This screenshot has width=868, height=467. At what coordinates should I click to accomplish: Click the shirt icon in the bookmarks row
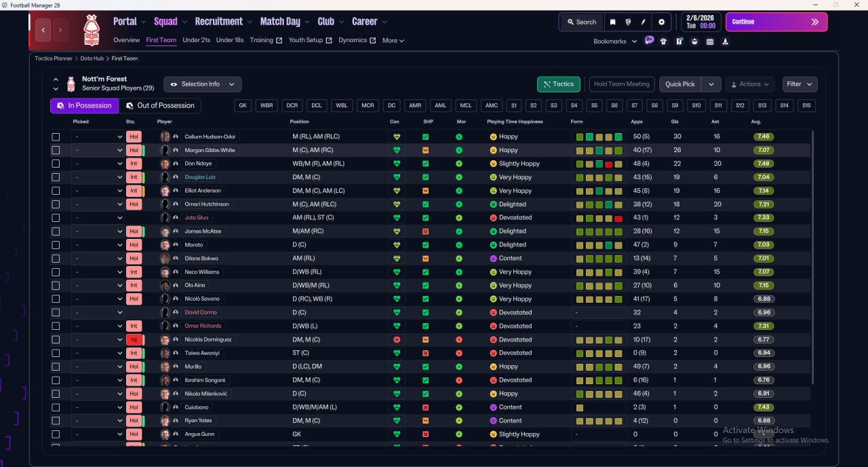pos(663,41)
